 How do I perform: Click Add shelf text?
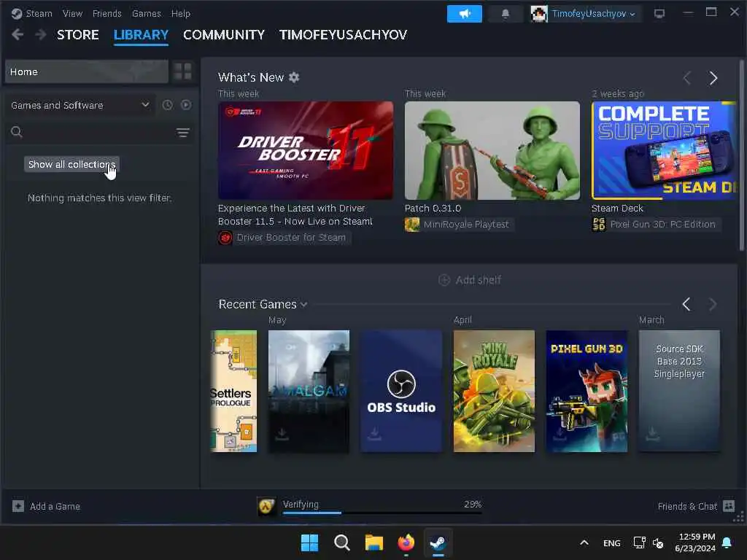point(479,280)
